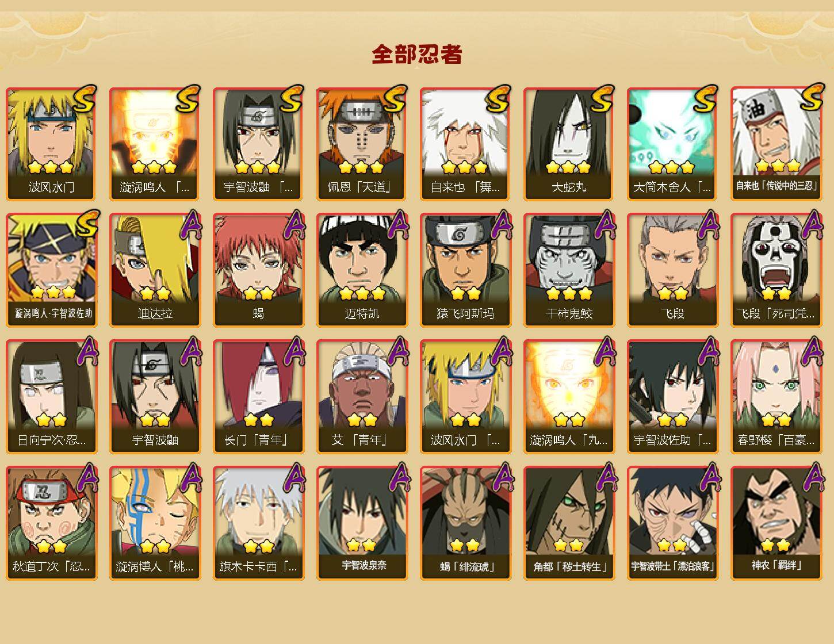
Task: Select the 蝎「绯流琥」 puppet card
Action: [x=465, y=523]
